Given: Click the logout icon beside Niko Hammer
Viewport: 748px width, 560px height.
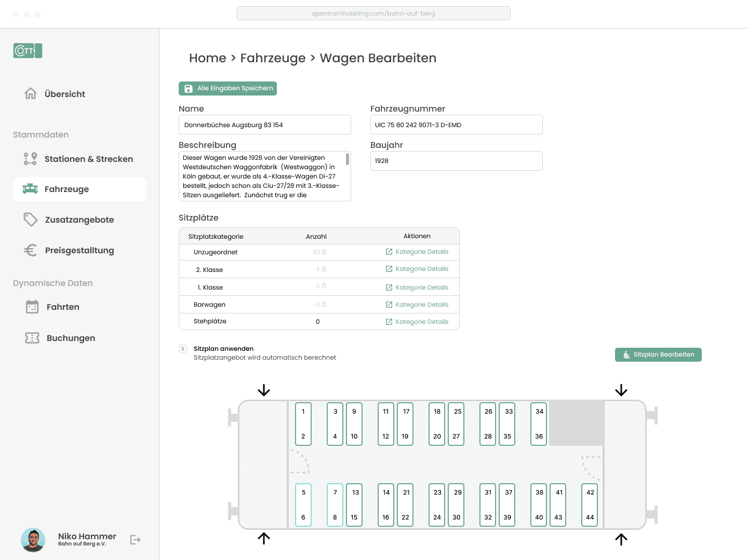Looking at the screenshot, I should coord(135,540).
